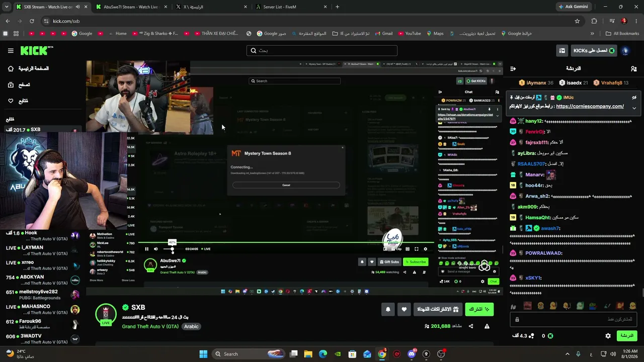Mute the stream with the speaker icon

(x=155, y=249)
